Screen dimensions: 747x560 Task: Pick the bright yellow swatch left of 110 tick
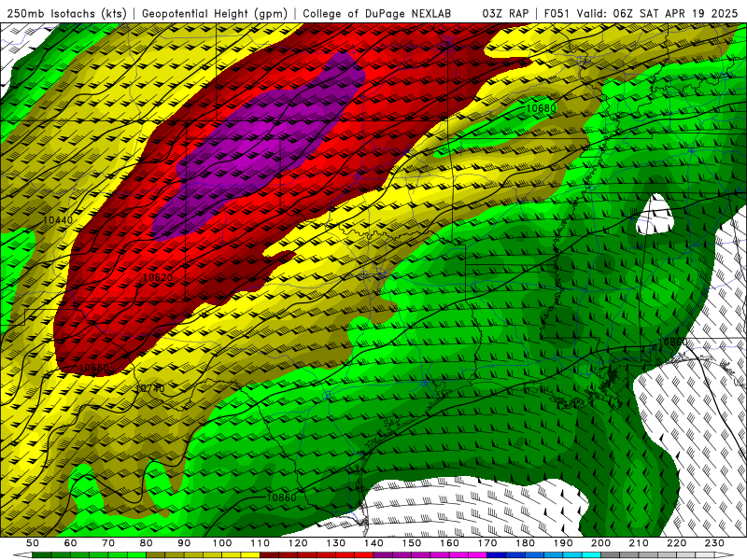[x=250, y=555]
